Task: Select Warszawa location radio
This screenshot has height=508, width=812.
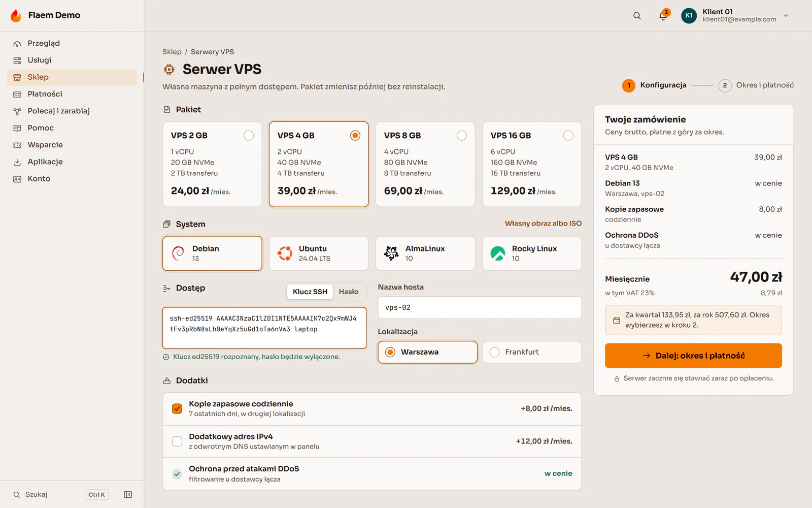Action: pos(390,352)
